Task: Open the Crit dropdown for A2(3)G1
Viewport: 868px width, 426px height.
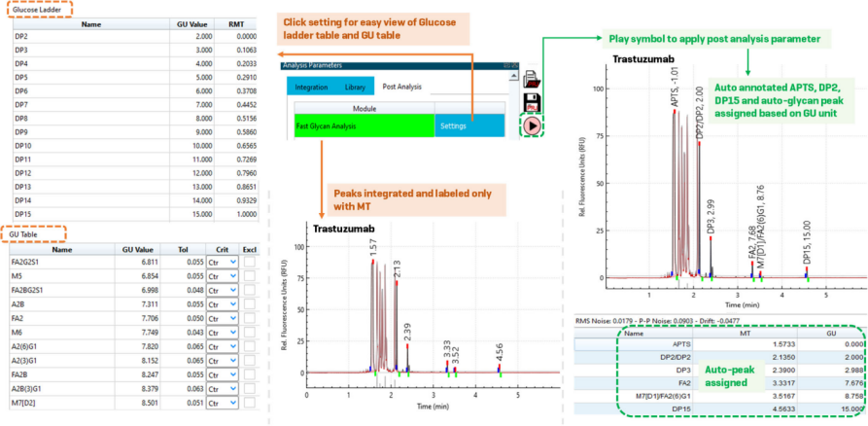Action: [223, 361]
